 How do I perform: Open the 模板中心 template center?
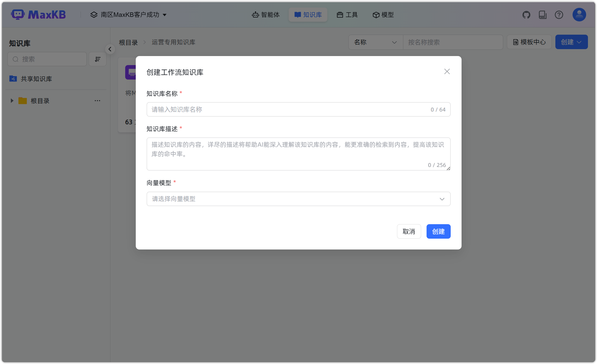click(529, 42)
